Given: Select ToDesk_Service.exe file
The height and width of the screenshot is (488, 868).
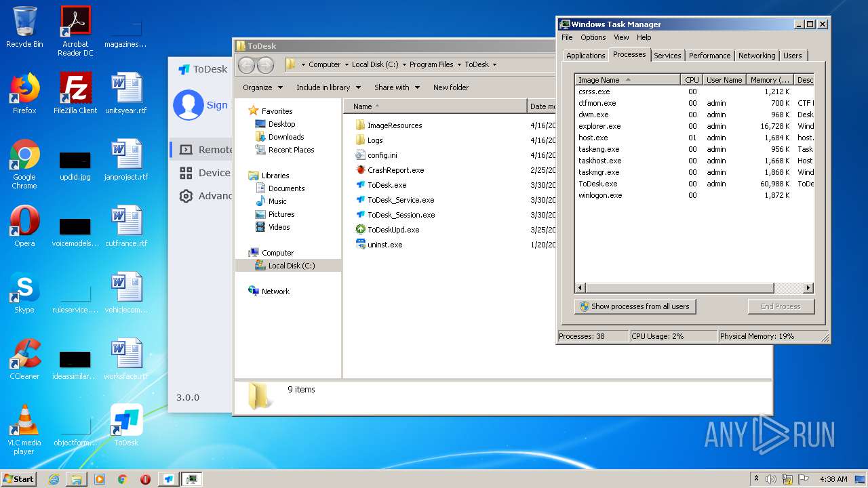Looking at the screenshot, I should pos(395,200).
